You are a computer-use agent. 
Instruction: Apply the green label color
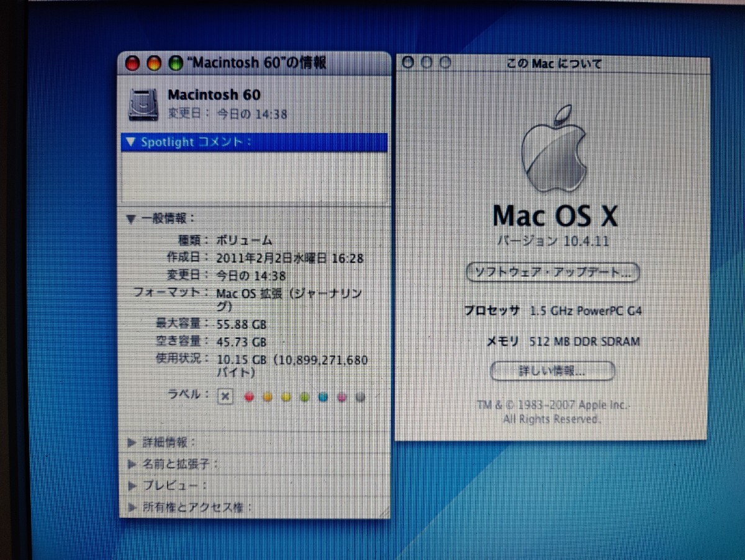pyautogui.click(x=305, y=397)
